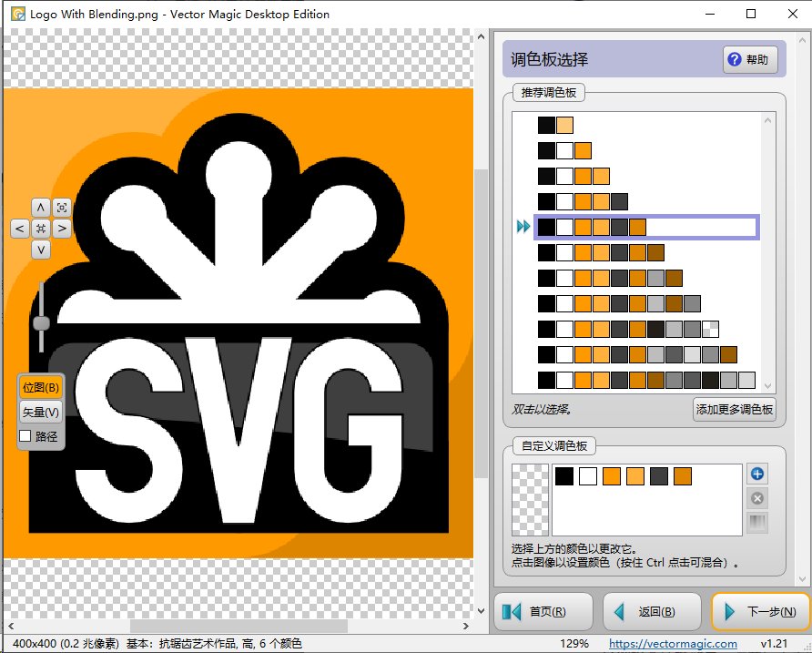
Task: Click the 调色板选择 panel heading
Action: click(550, 59)
